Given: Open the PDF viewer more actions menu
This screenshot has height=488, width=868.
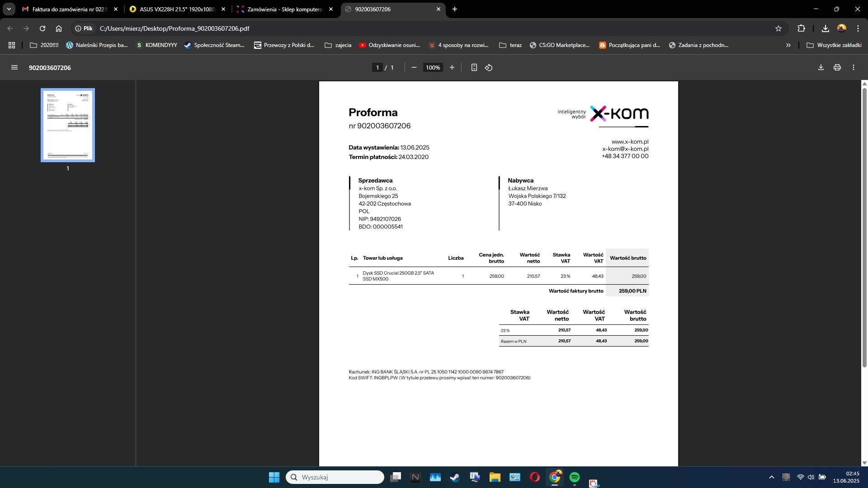Looking at the screenshot, I should (x=854, y=67).
